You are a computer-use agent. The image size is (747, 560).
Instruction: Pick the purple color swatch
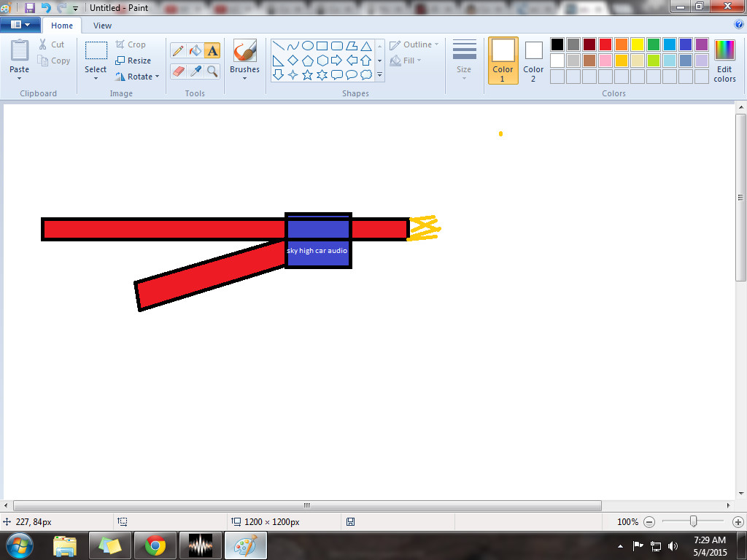tap(702, 44)
